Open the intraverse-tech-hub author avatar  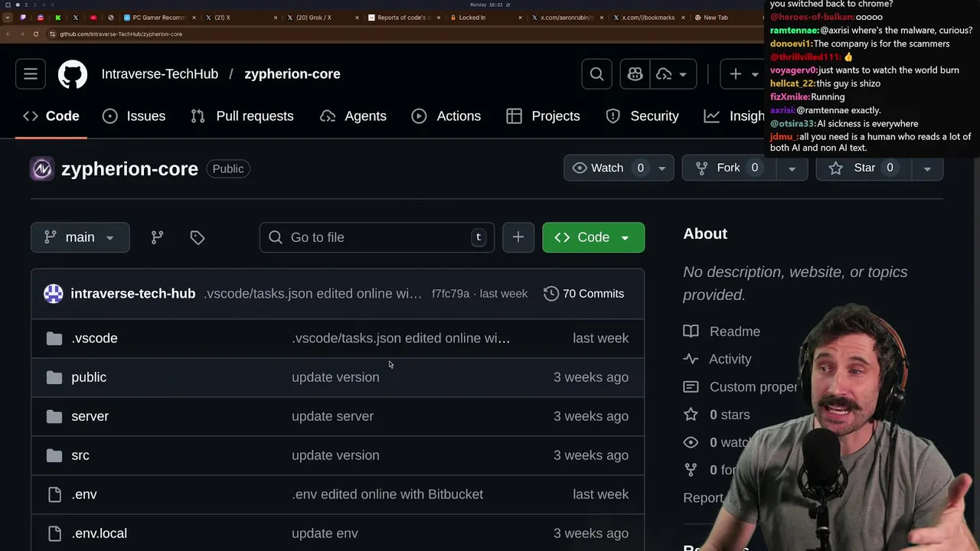[54, 294]
